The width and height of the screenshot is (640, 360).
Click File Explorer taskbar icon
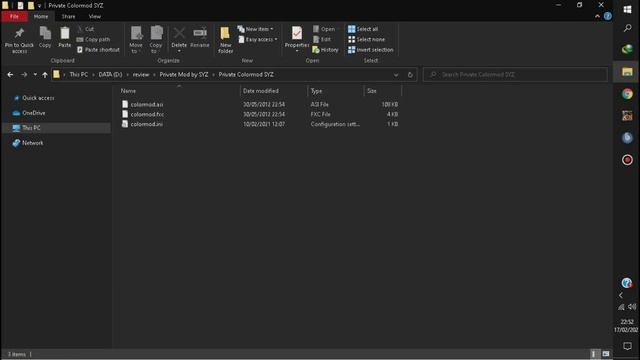[x=627, y=72]
